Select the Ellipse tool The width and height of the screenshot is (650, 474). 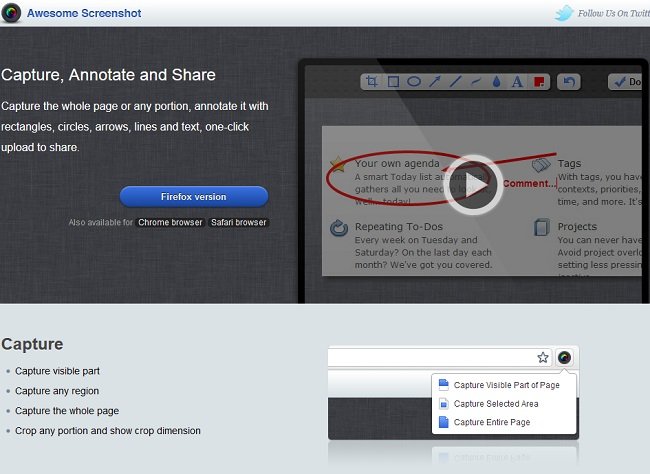click(414, 81)
